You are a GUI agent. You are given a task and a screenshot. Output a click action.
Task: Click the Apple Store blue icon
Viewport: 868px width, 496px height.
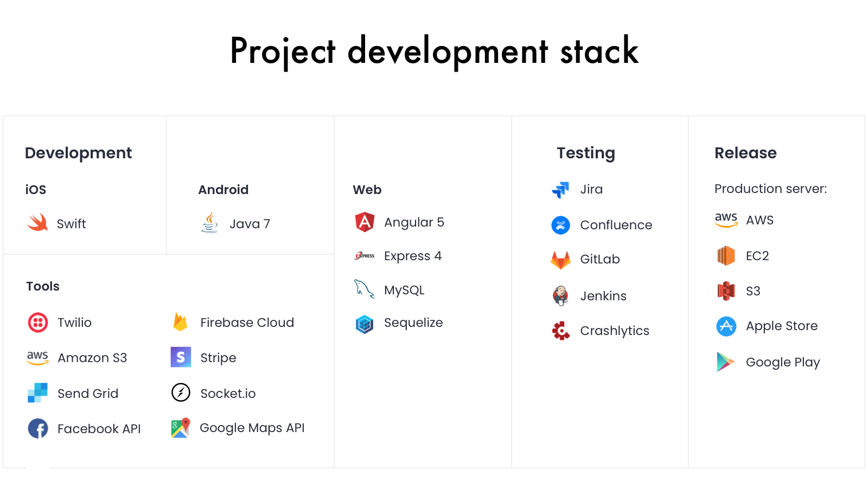[x=726, y=326]
